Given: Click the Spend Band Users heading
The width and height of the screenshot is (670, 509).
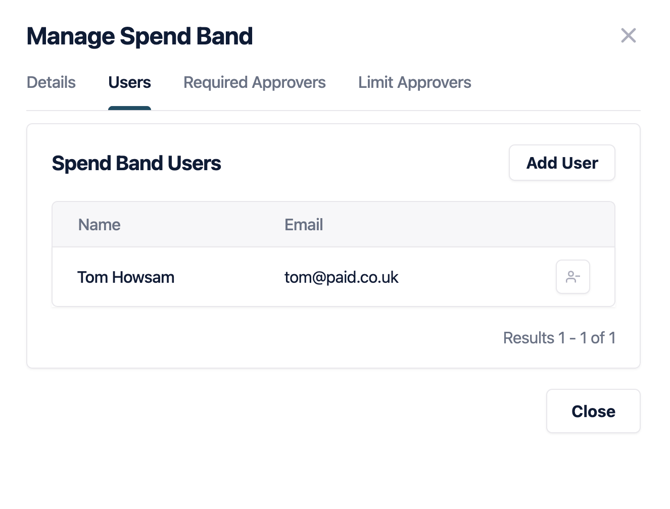Looking at the screenshot, I should [x=136, y=163].
